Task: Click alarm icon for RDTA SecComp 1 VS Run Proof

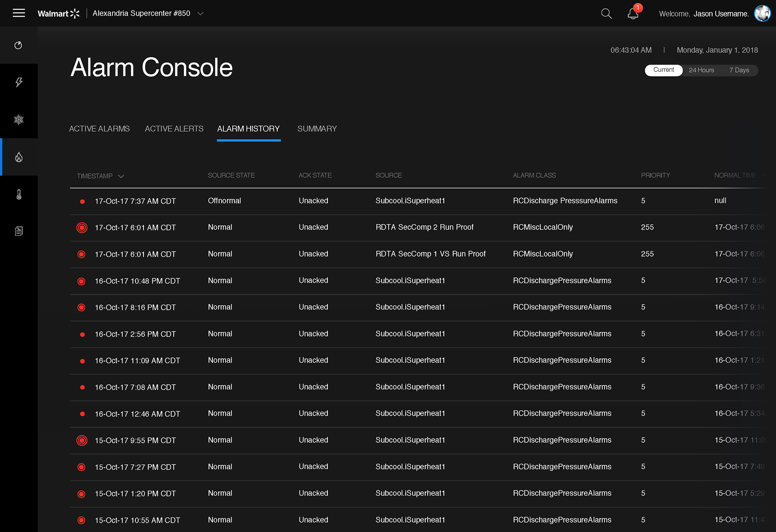Action: [81, 254]
